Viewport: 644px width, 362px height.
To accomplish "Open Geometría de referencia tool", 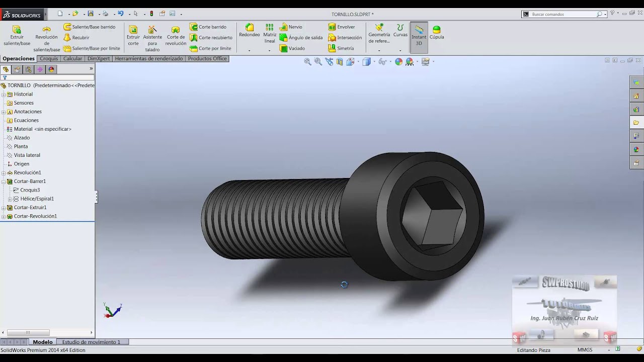I will (x=379, y=33).
